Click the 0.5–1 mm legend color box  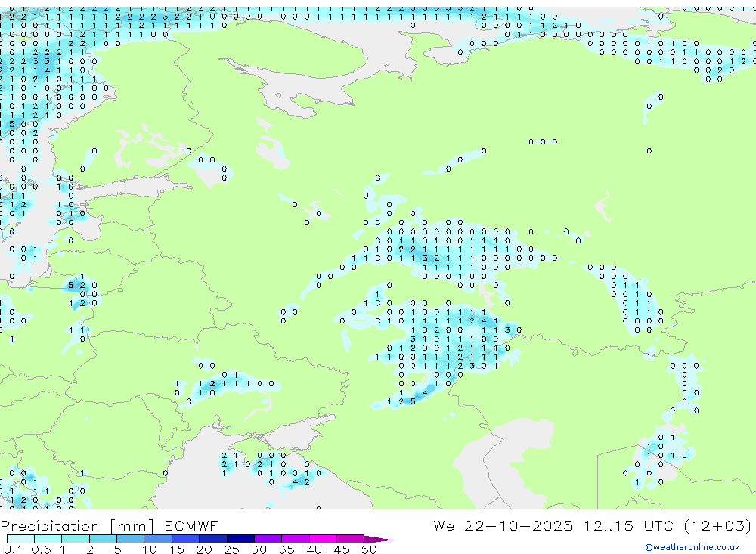point(48,539)
